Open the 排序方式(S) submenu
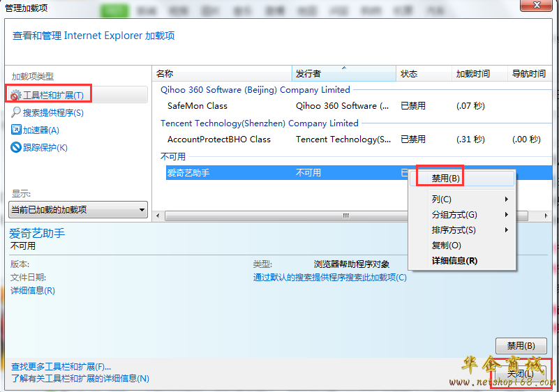This screenshot has height=392, width=559. pos(462,230)
